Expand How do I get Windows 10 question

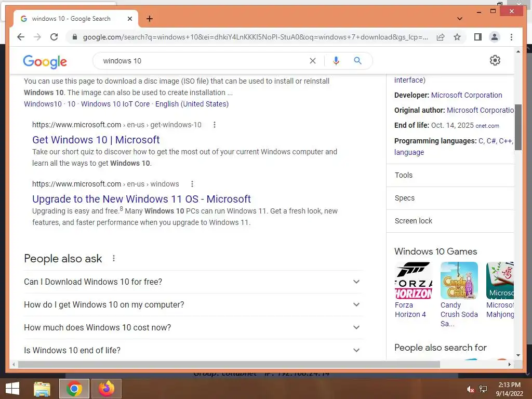(x=193, y=304)
